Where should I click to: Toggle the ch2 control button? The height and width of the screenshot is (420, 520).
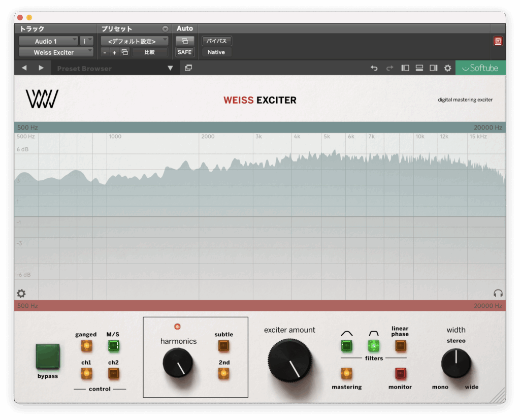click(113, 374)
